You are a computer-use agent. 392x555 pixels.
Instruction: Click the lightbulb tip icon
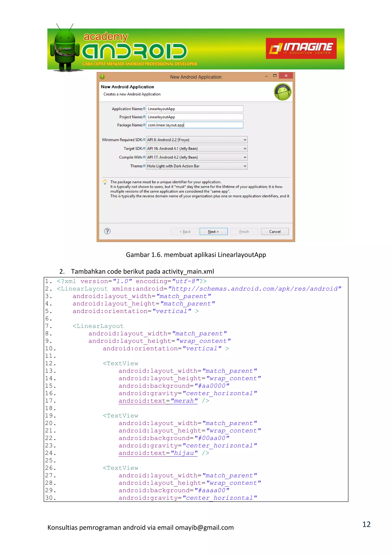(105, 182)
